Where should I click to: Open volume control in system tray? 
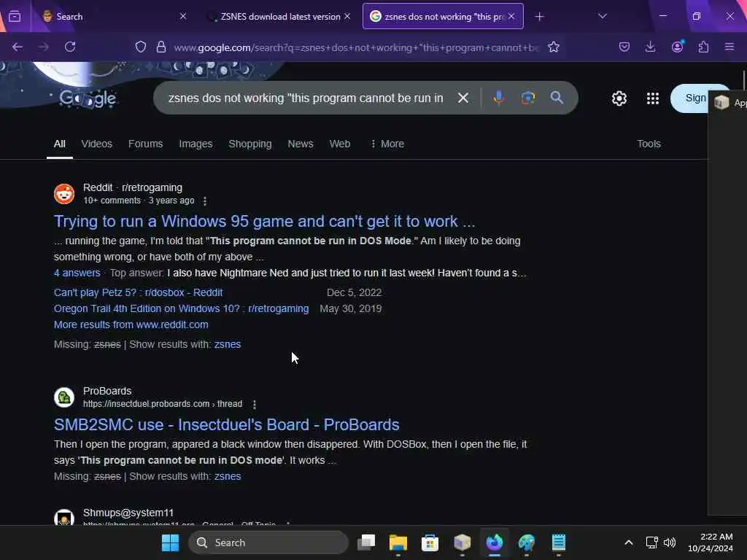[670, 542]
